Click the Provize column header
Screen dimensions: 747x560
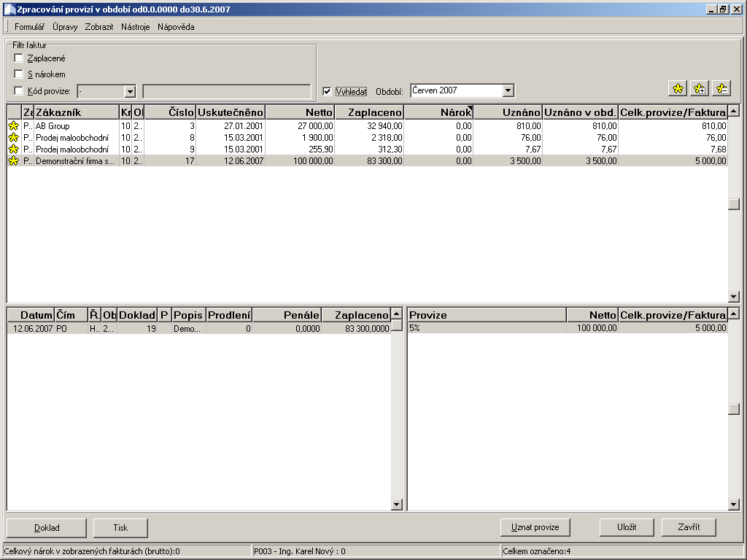[487, 315]
